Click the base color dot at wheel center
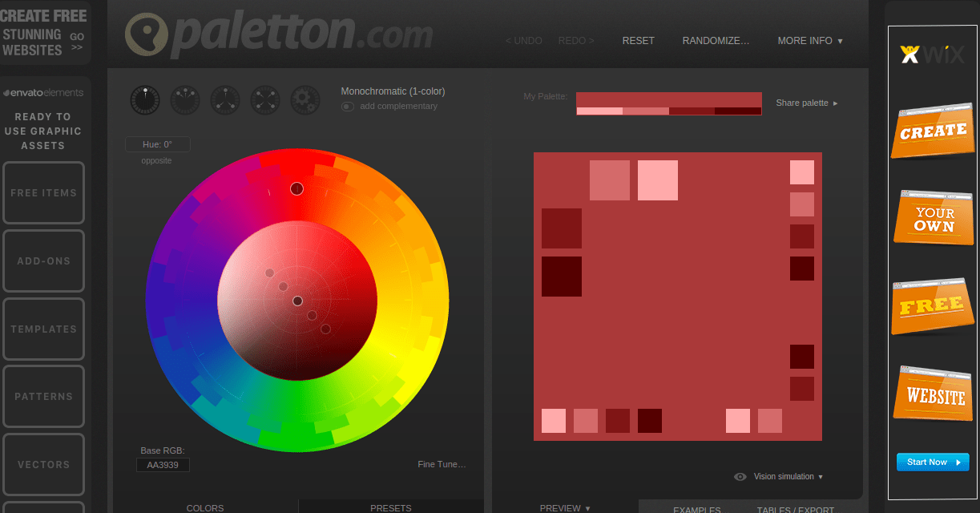This screenshot has height=513, width=980. coord(297,301)
